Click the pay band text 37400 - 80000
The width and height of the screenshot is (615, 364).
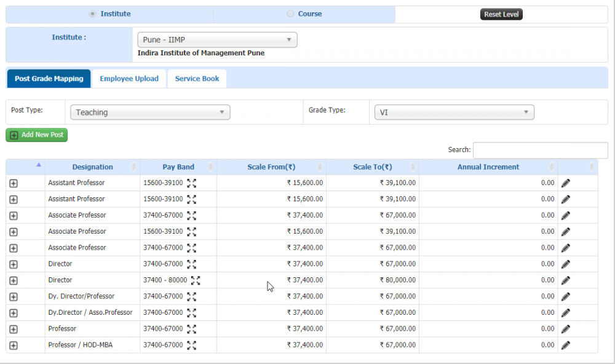[165, 280]
